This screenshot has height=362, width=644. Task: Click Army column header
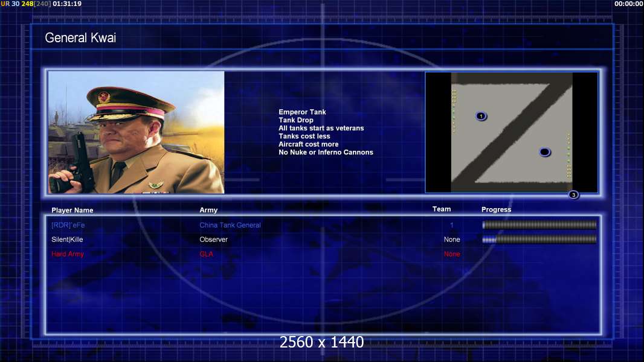click(208, 210)
